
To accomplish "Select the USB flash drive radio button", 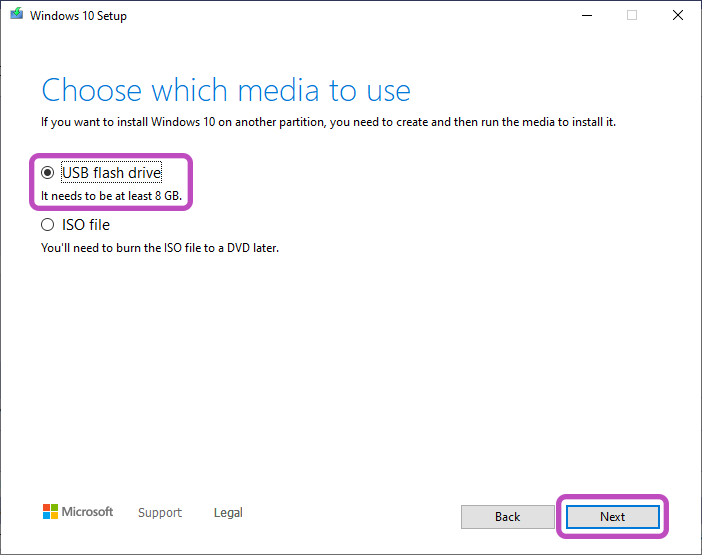I will pyautogui.click(x=47, y=173).
